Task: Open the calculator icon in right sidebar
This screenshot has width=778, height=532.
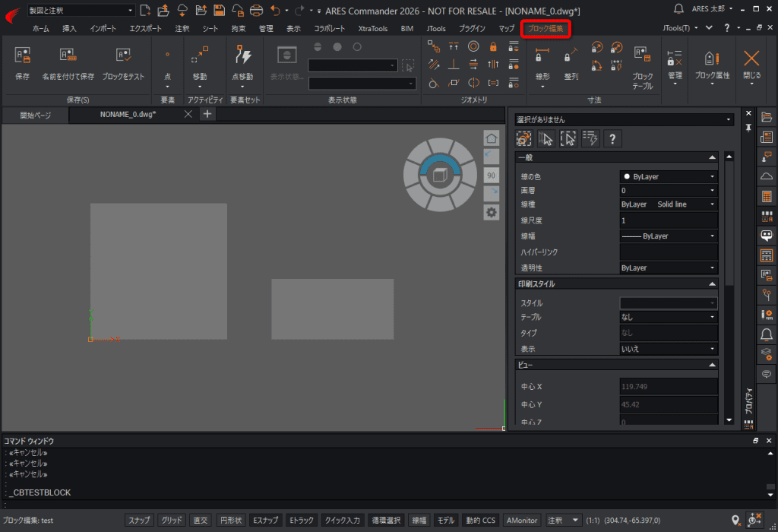Action: 767,196
